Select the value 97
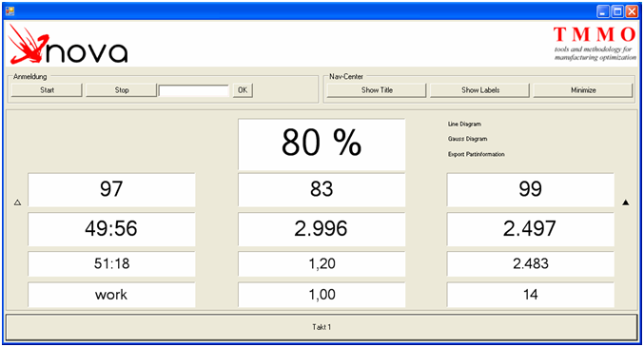Screen dimensions: 644x347 click(111, 189)
